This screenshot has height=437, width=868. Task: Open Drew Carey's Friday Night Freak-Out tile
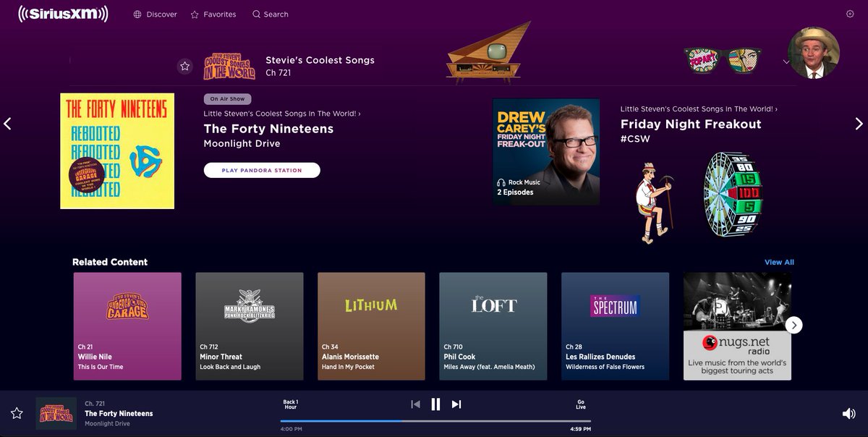click(546, 152)
